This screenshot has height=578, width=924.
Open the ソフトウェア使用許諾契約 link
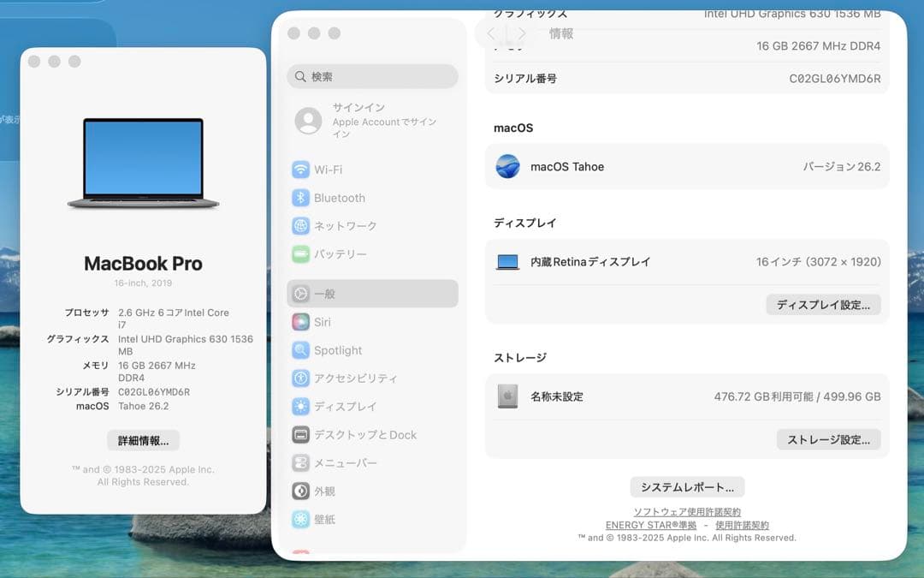(687, 511)
